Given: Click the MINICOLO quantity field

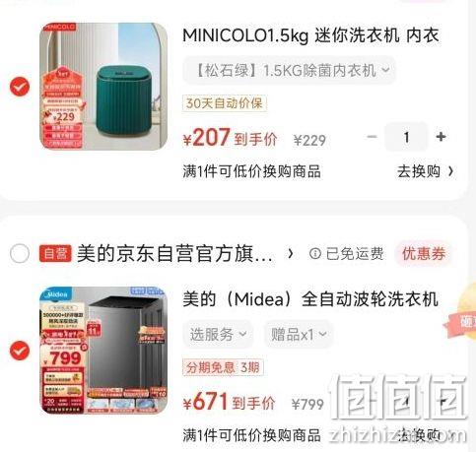Looking at the screenshot, I should pyautogui.click(x=406, y=137).
